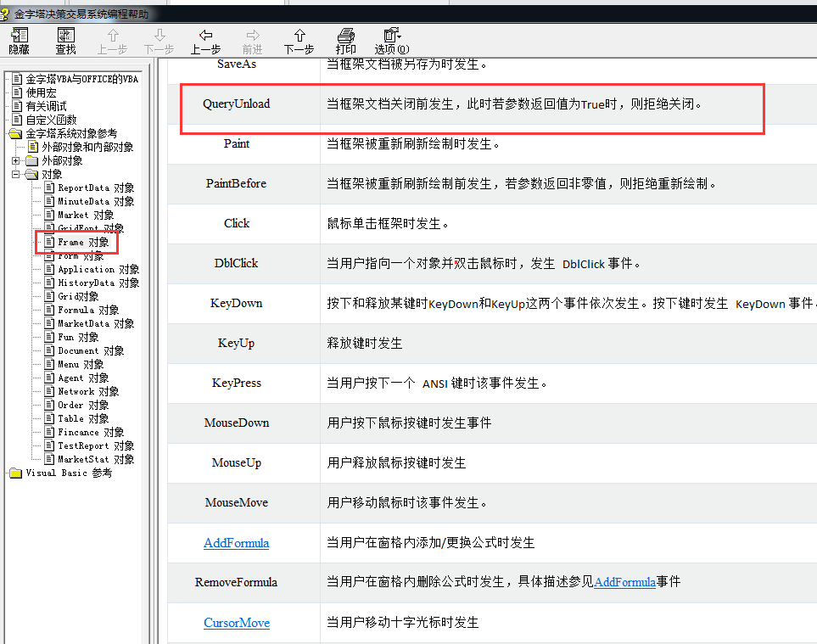Click the Visual Basic 参考 folder icon

click(x=15, y=473)
